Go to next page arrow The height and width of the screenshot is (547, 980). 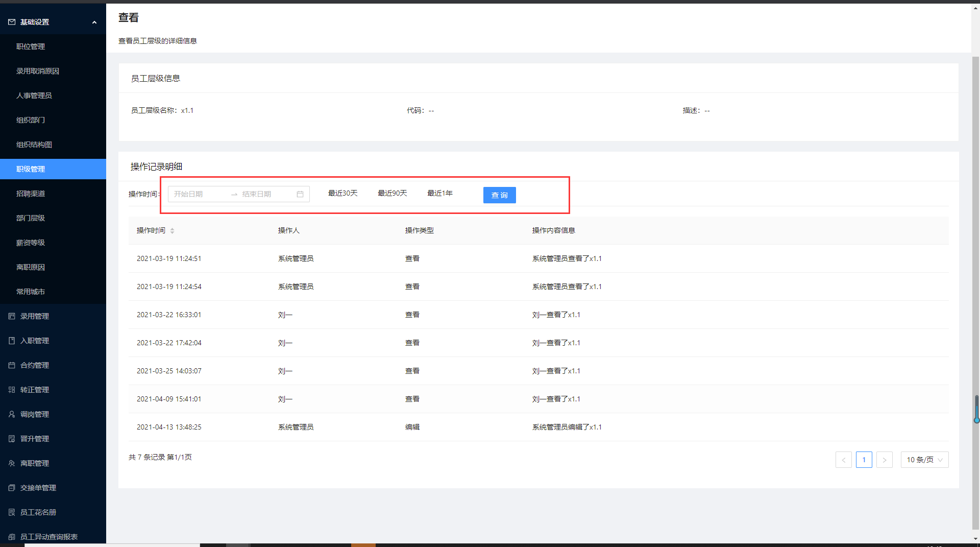[x=885, y=460]
